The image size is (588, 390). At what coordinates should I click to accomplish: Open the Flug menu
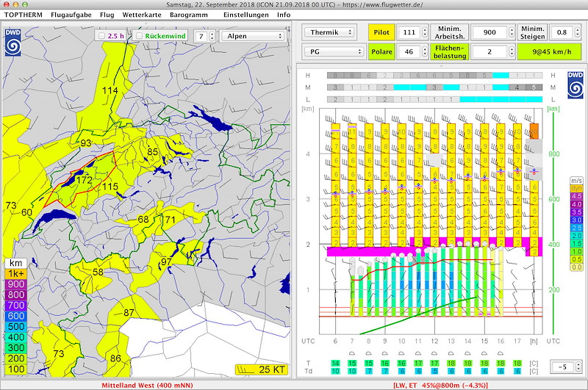[x=107, y=15]
